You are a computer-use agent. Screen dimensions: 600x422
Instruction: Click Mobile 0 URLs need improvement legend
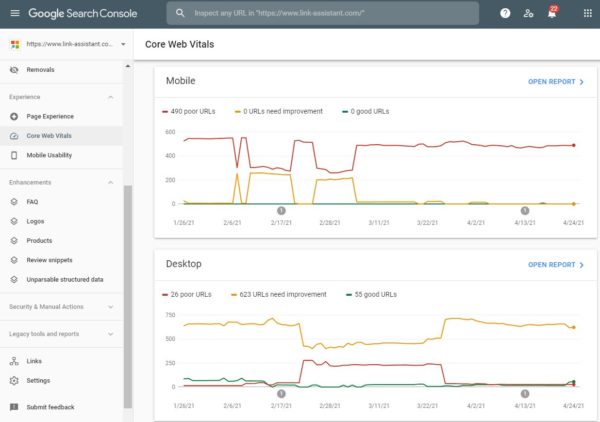279,111
